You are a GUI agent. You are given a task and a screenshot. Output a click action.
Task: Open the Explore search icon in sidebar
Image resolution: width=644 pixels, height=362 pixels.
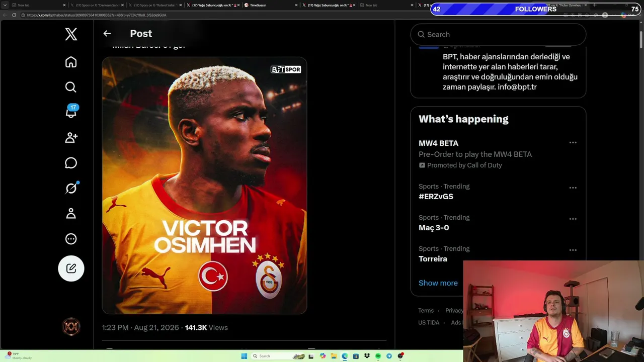[x=71, y=87]
